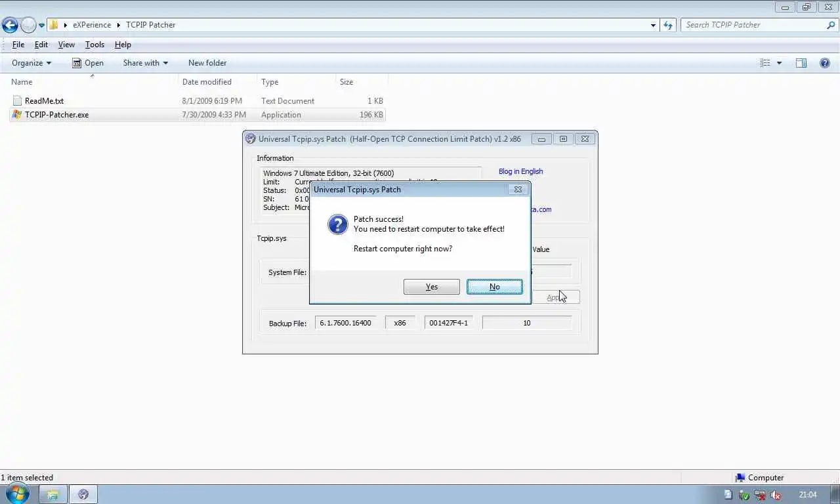The height and width of the screenshot is (504, 840).
Task: Click the muted volume tray icon
Action: [x=776, y=495]
